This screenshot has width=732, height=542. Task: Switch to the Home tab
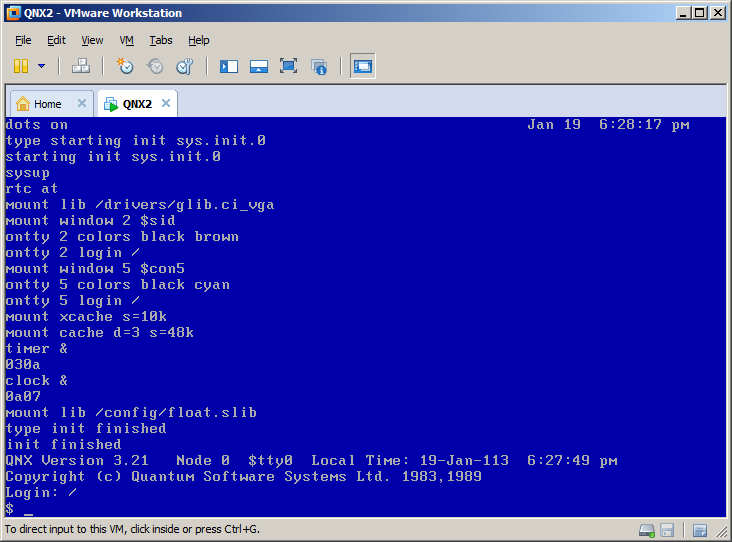tap(47, 104)
